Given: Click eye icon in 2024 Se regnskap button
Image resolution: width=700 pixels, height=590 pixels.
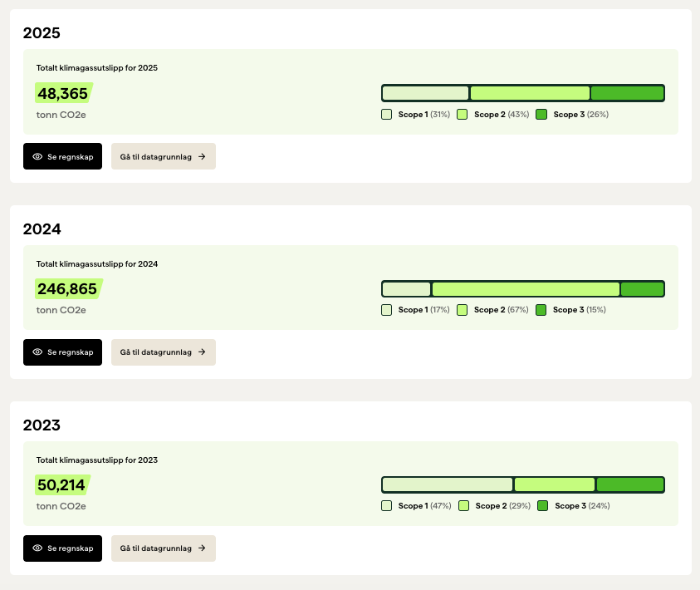Looking at the screenshot, I should 37,352.
